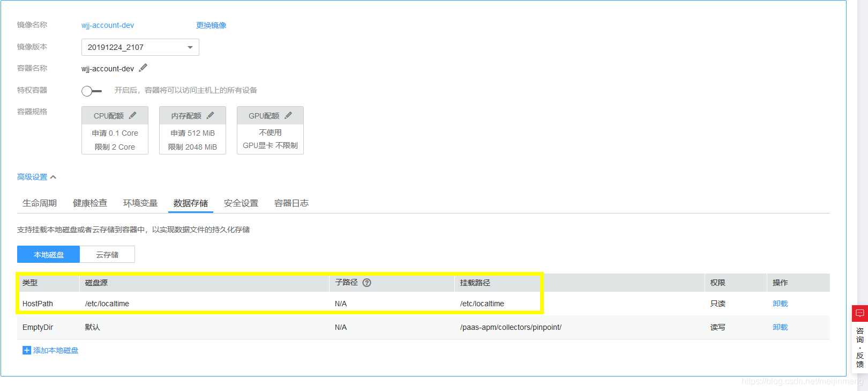The width and height of the screenshot is (868, 391).
Task: Click the GPU显卡 不限制 text
Action: click(270, 145)
